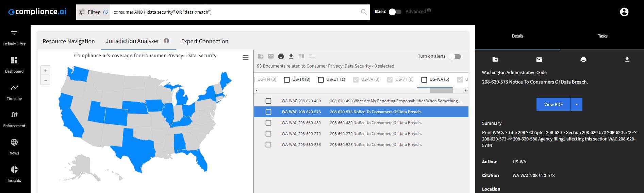Turn on alerts toggle
Viewport: 644px width, 193px height.
pos(455,57)
